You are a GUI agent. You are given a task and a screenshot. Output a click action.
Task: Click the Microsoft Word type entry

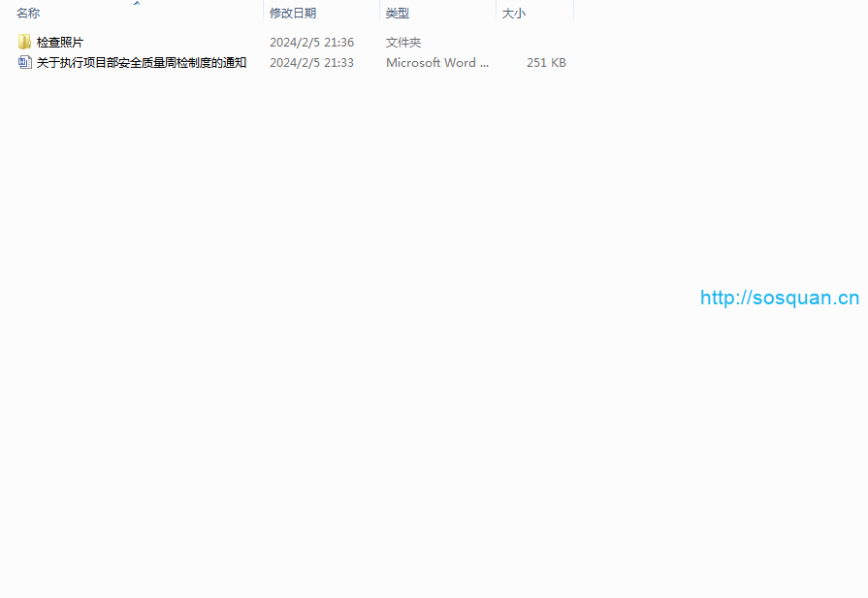437,63
